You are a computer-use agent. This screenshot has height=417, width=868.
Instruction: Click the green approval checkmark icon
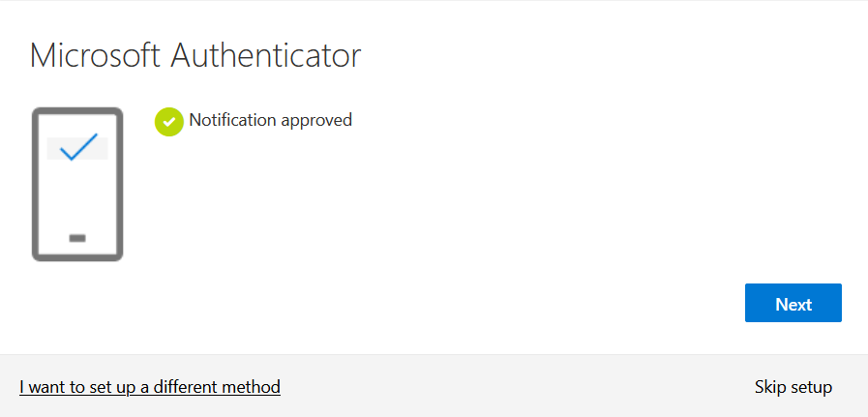click(x=168, y=122)
